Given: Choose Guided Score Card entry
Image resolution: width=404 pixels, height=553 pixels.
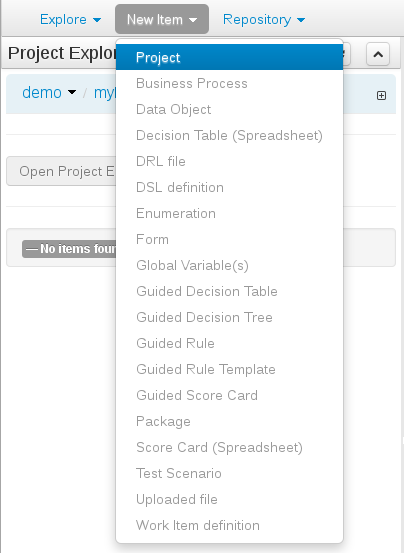Looking at the screenshot, I should coord(229,395).
